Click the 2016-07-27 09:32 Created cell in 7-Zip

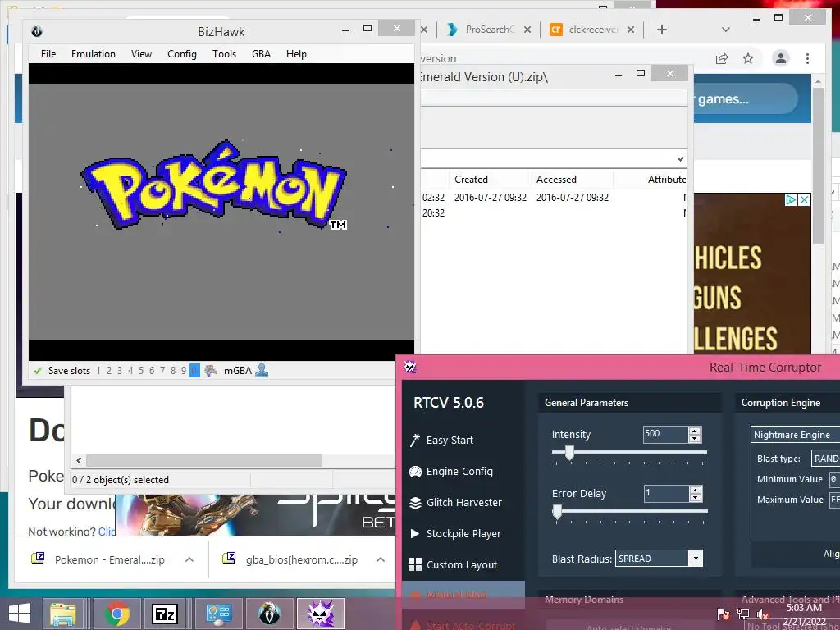[491, 198]
